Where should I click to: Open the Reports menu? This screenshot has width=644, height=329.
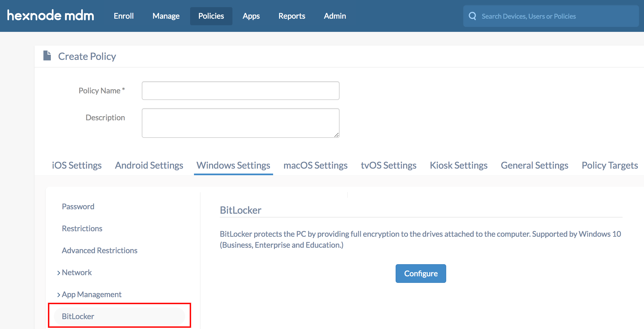point(292,16)
